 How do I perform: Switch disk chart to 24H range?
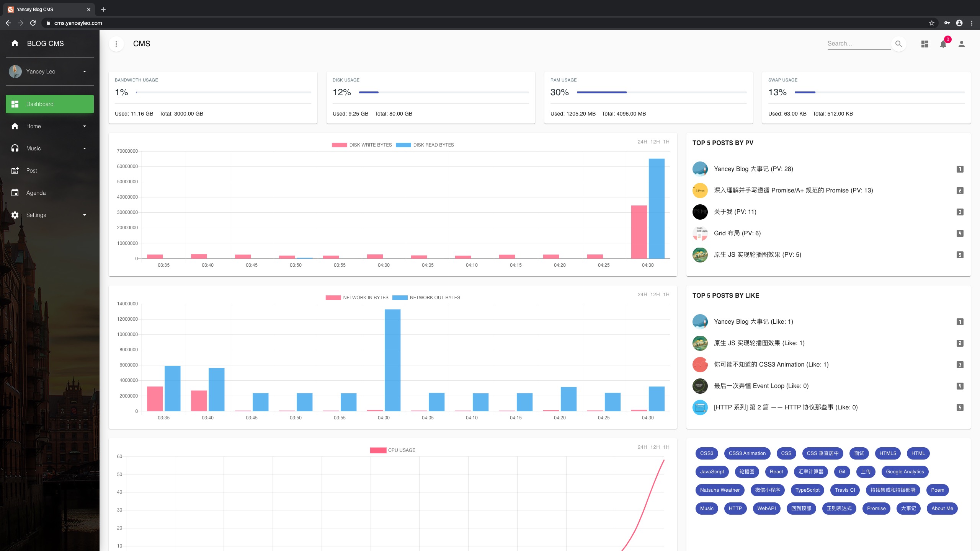[642, 142]
